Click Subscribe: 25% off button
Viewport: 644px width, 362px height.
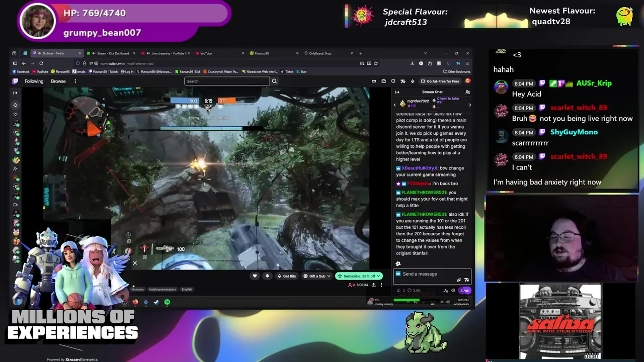[359, 276]
